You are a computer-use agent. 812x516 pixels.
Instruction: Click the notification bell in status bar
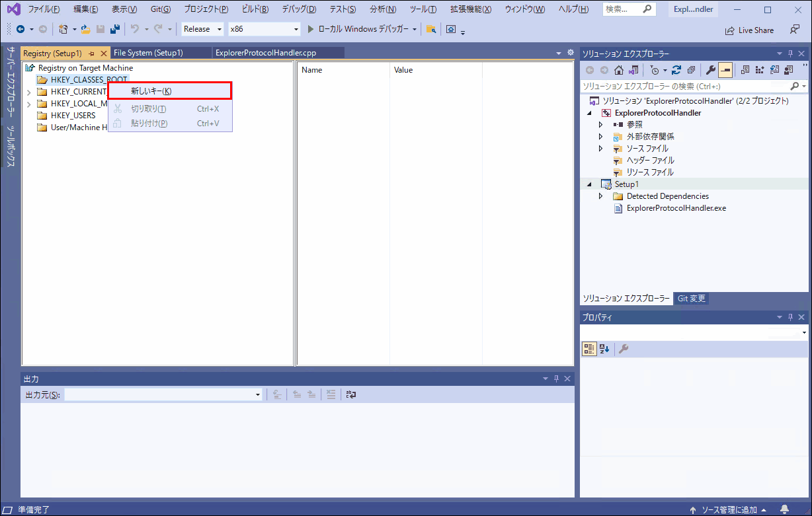[784, 509]
